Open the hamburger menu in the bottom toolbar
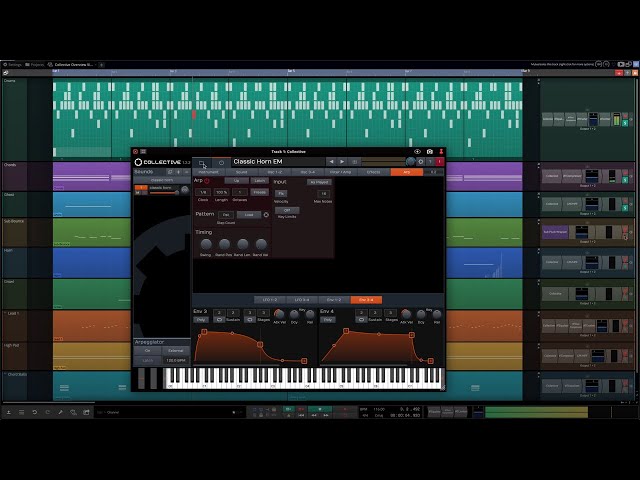Screen dimensions: 640x480 click(21, 412)
